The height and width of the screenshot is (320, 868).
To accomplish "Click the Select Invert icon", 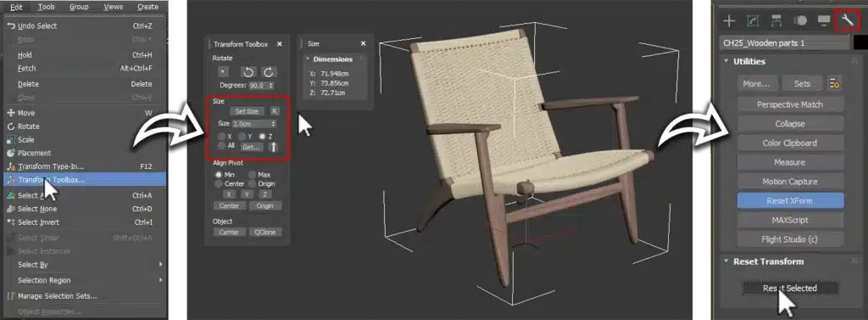I will point(10,222).
